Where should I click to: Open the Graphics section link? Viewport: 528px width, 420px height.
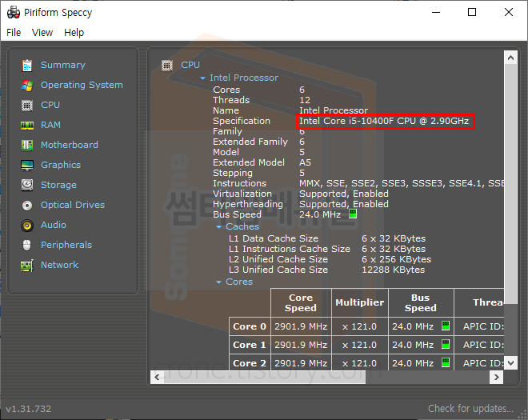point(61,165)
